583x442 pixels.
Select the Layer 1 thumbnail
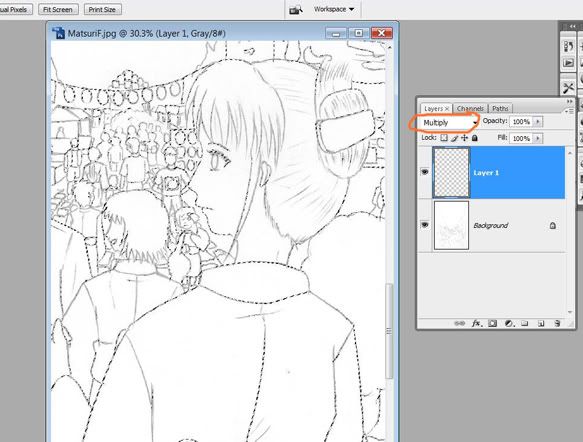pyautogui.click(x=451, y=172)
